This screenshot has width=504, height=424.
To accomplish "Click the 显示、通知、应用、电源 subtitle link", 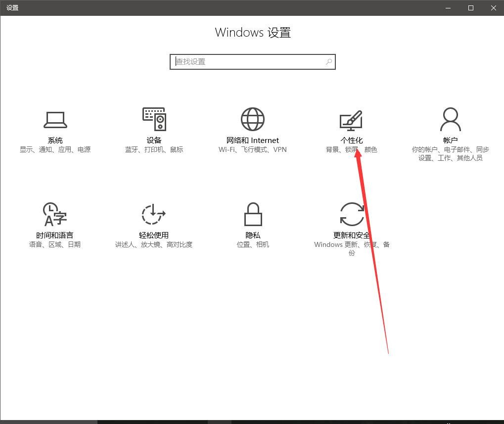I will (55, 149).
